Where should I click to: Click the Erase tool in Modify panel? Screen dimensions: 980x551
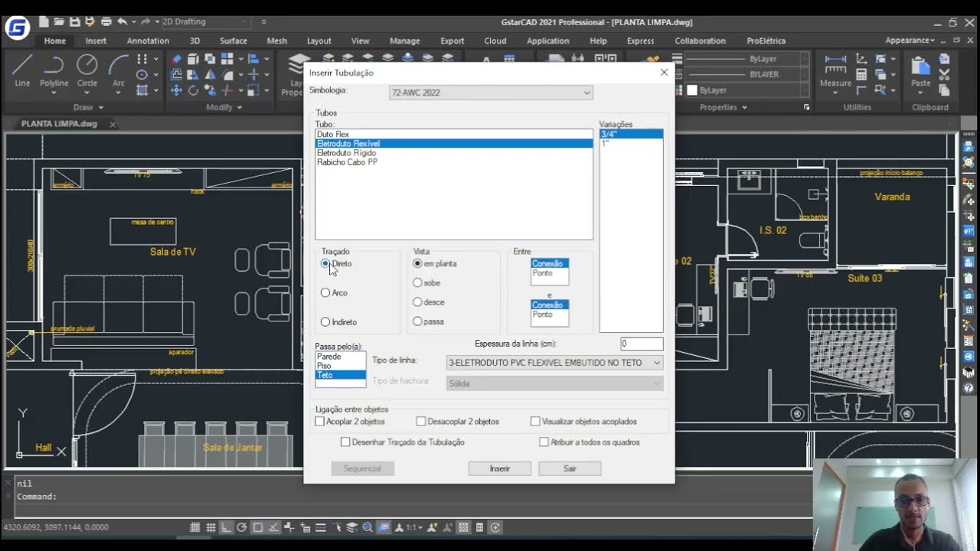click(177, 59)
